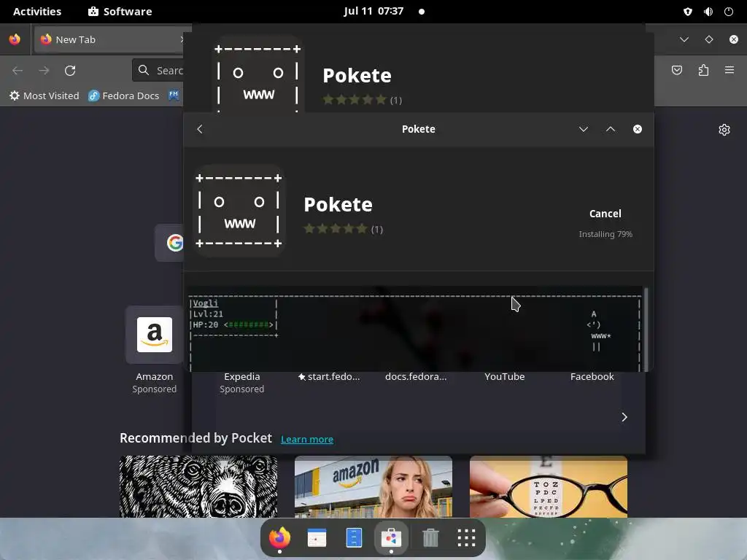
Task: Save page to Pocket icon
Action: coord(676,71)
